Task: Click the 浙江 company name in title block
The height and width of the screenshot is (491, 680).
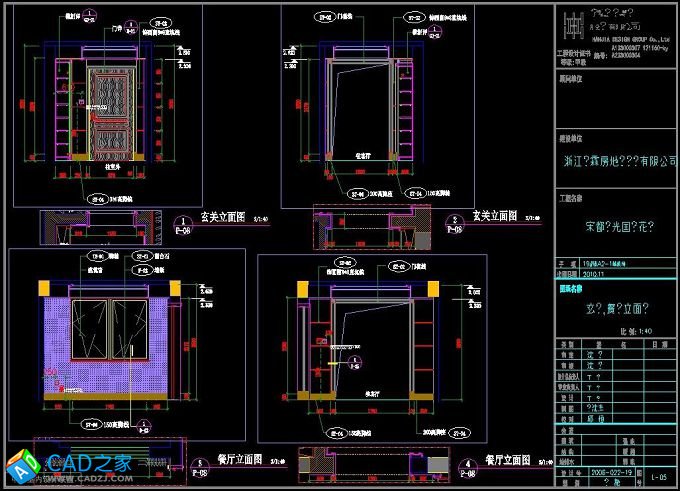Action: tap(616, 161)
